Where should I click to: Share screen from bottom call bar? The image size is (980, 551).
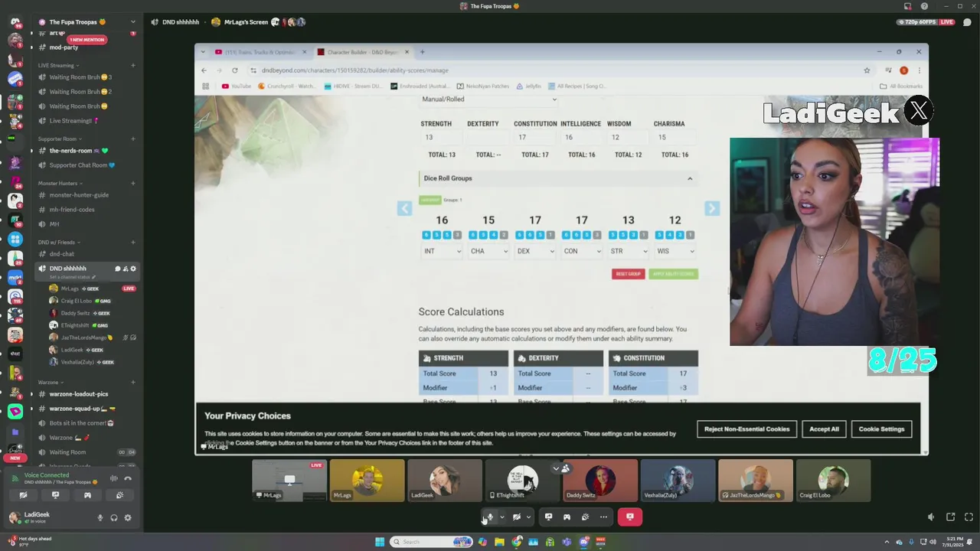coord(548,517)
